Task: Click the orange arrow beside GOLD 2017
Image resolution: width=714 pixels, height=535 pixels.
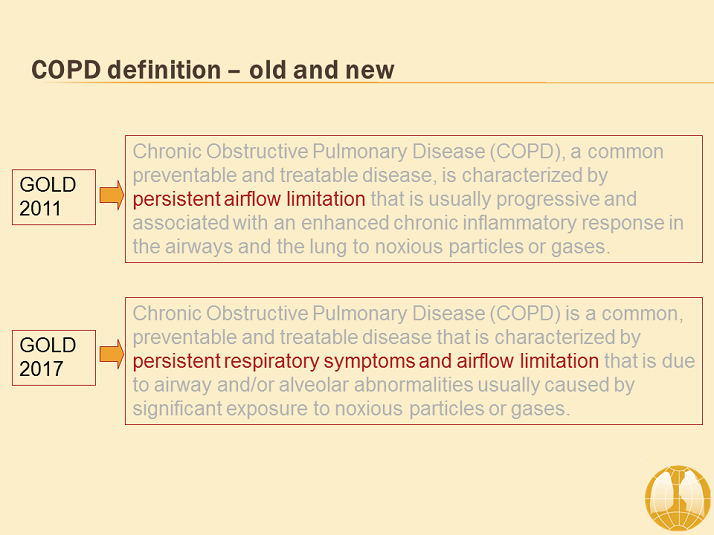Action: [111, 353]
